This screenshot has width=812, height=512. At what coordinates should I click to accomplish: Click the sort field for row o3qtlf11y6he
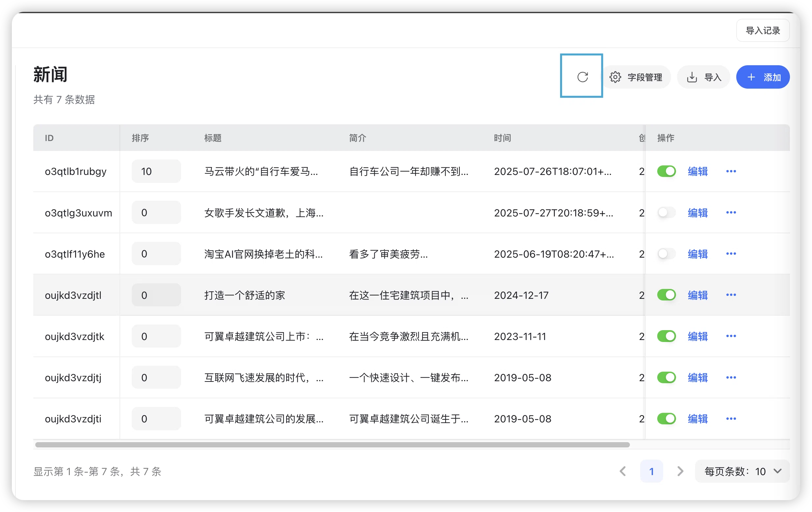tap(156, 254)
